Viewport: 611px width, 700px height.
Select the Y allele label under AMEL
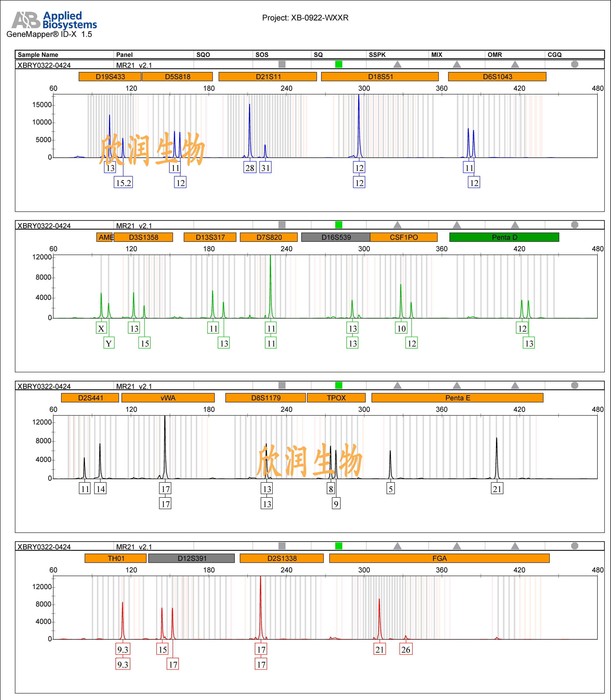tap(109, 343)
